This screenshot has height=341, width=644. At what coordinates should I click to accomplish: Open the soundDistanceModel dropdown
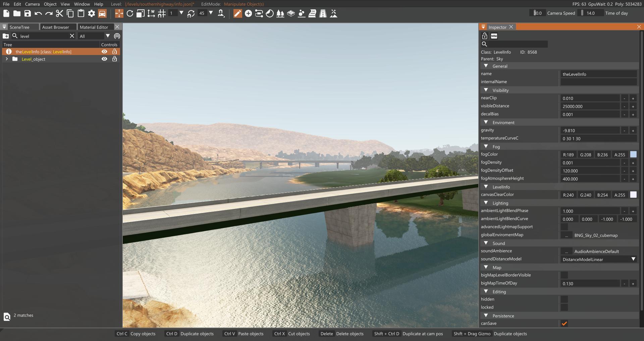point(599,259)
